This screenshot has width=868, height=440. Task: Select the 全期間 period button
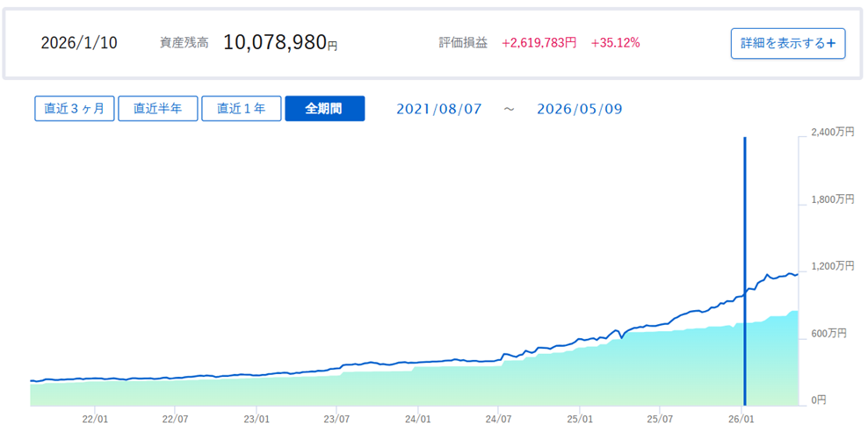click(x=324, y=109)
